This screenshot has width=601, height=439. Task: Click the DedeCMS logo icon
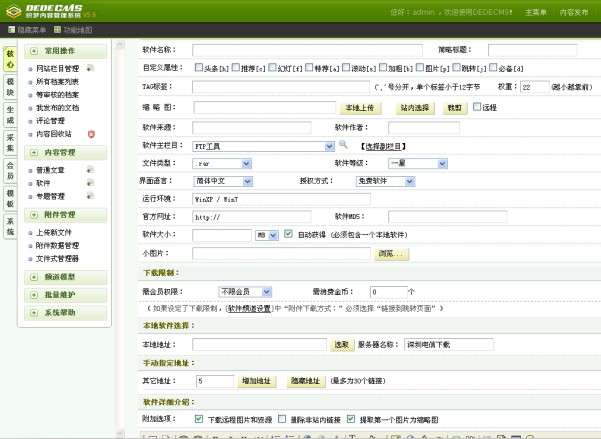(13, 12)
